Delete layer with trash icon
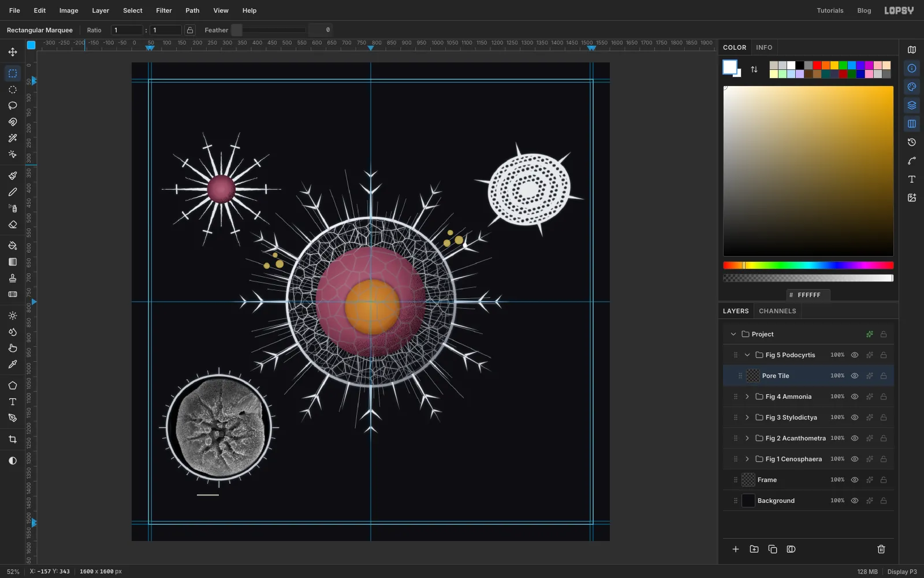This screenshot has width=924, height=578. click(x=881, y=549)
